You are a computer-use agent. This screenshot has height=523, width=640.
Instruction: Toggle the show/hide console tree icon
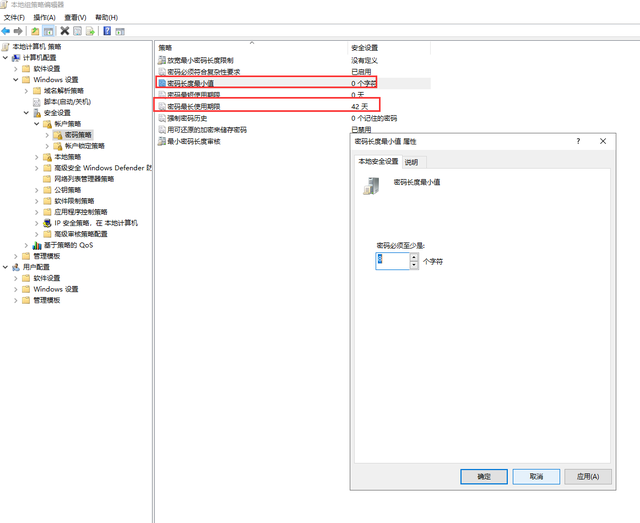pos(49,31)
